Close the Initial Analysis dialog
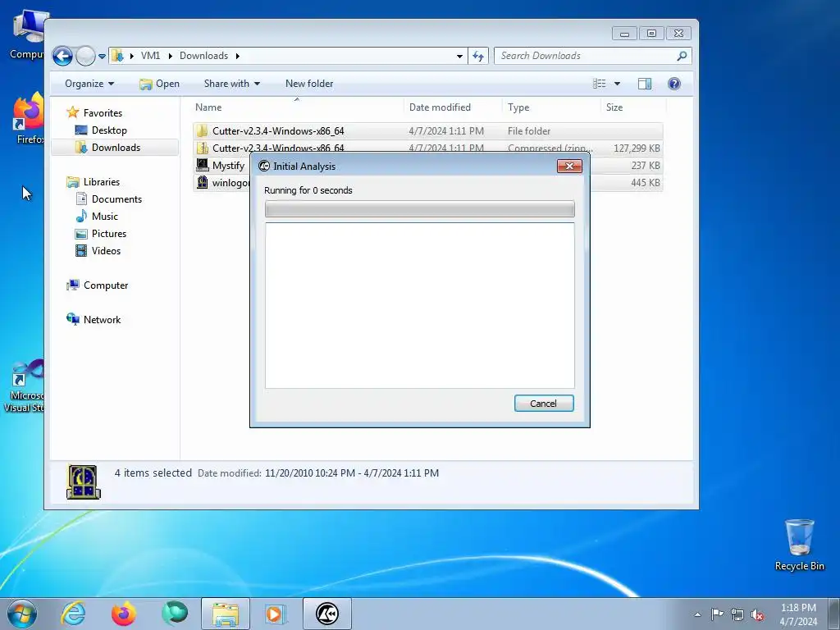This screenshot has height=630, width=840. coord(569,166)
